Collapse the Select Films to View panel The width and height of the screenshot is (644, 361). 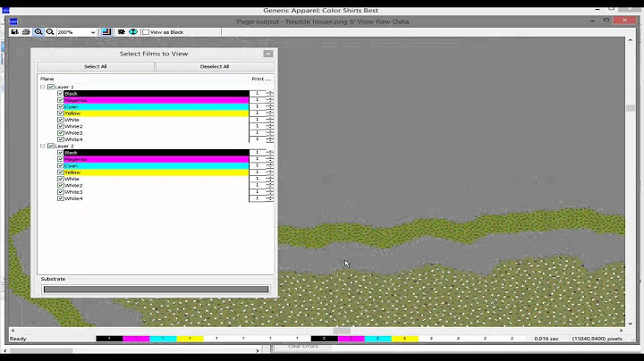click(267, 54)
